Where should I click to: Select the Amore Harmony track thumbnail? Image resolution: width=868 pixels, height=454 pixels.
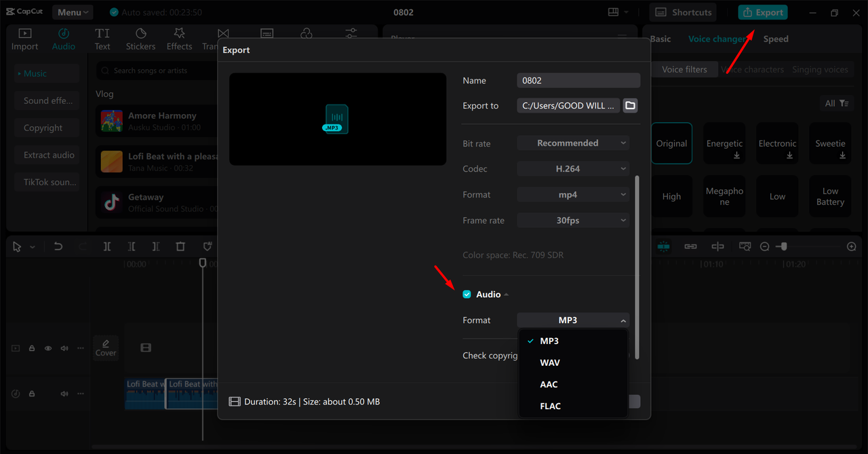[112, 121]
